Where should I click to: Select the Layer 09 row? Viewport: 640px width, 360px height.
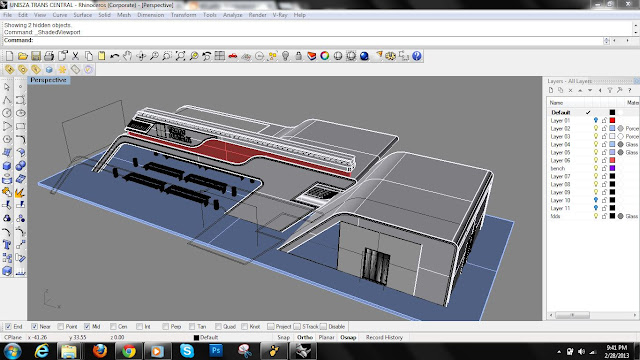[x=593, y=192]
